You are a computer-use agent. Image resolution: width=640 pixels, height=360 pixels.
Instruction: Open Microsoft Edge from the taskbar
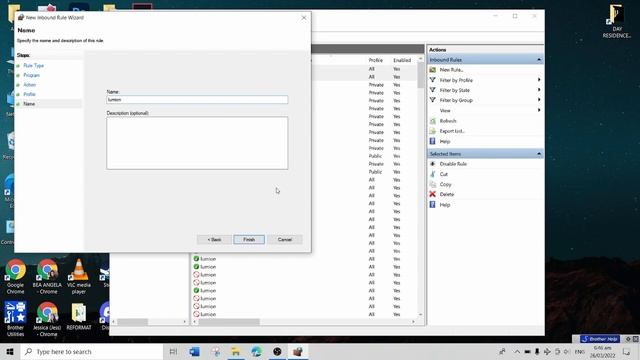coord(256,351)
